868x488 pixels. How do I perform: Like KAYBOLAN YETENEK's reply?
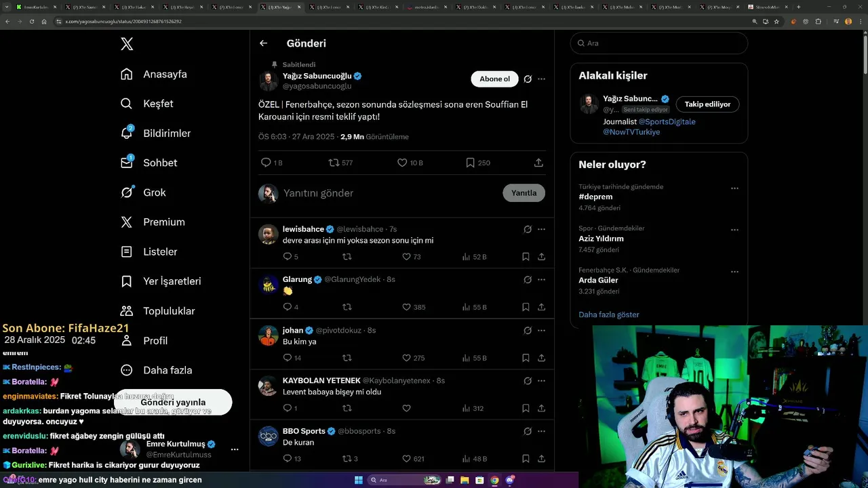[x=406, y=408]
